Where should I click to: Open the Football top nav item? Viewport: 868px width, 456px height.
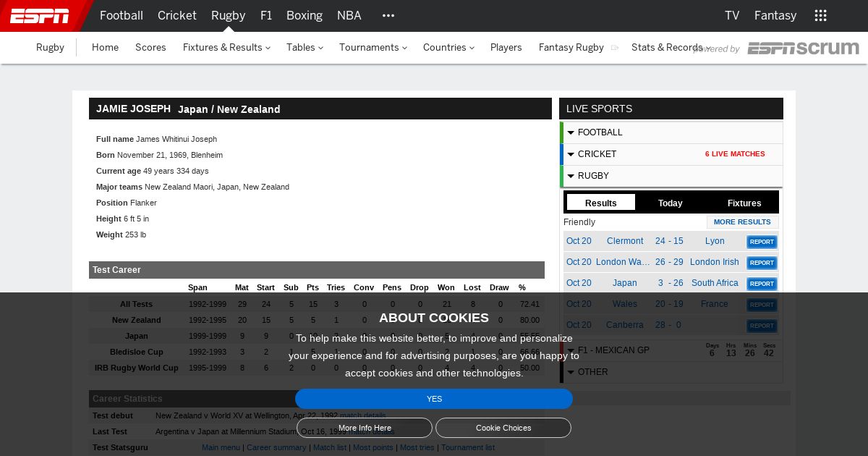[122, 15]
